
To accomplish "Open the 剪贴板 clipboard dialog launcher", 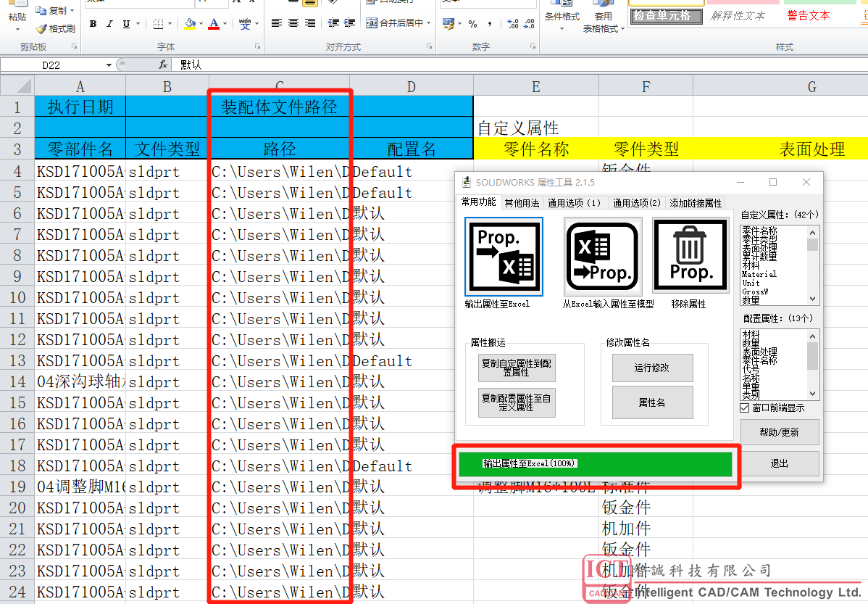I will point(74,46).
